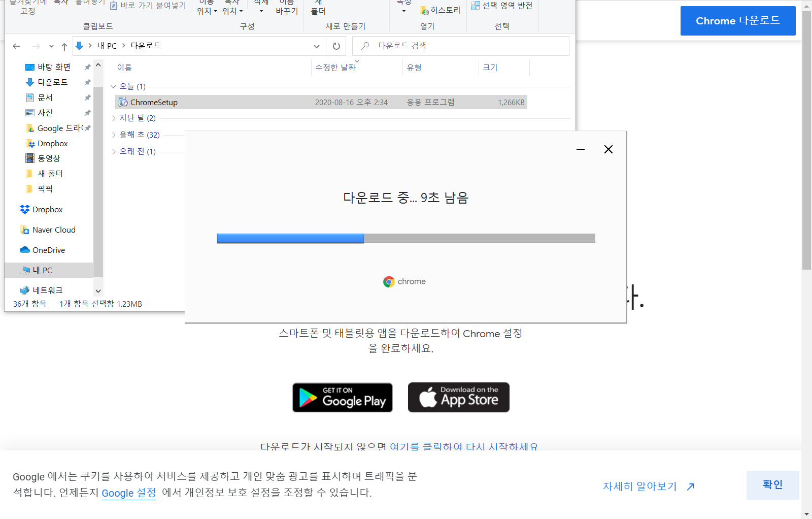This screenshot has width=812, height=519.
Task: Expand the 지난 달 (2) group
Action: point(114,118)
